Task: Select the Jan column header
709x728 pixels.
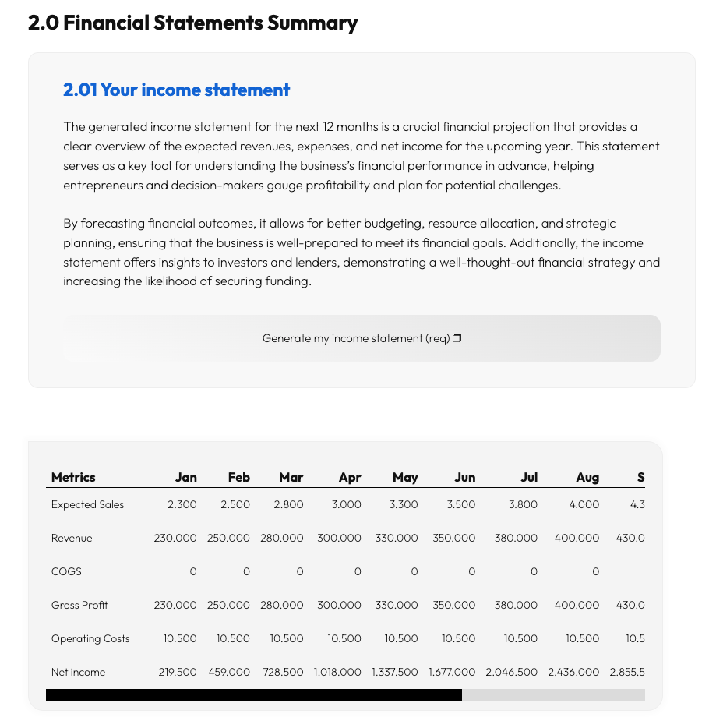Action: point(186,477)
